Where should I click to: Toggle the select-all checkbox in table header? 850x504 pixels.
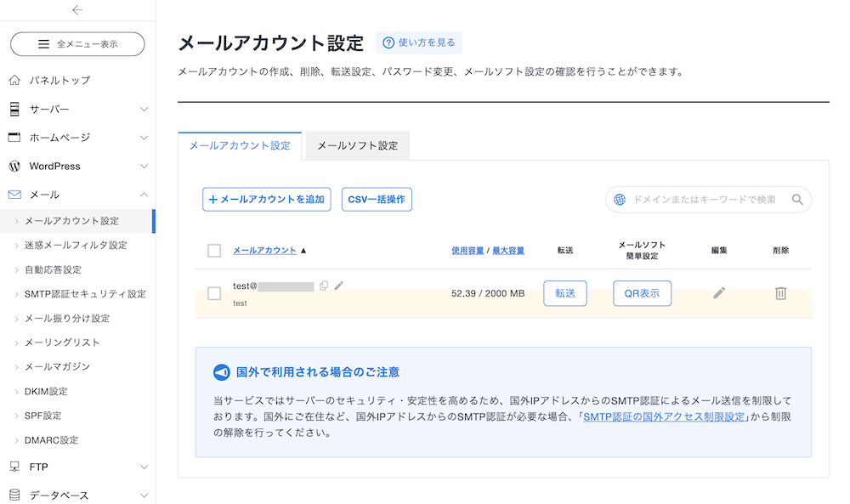(214, 251)
